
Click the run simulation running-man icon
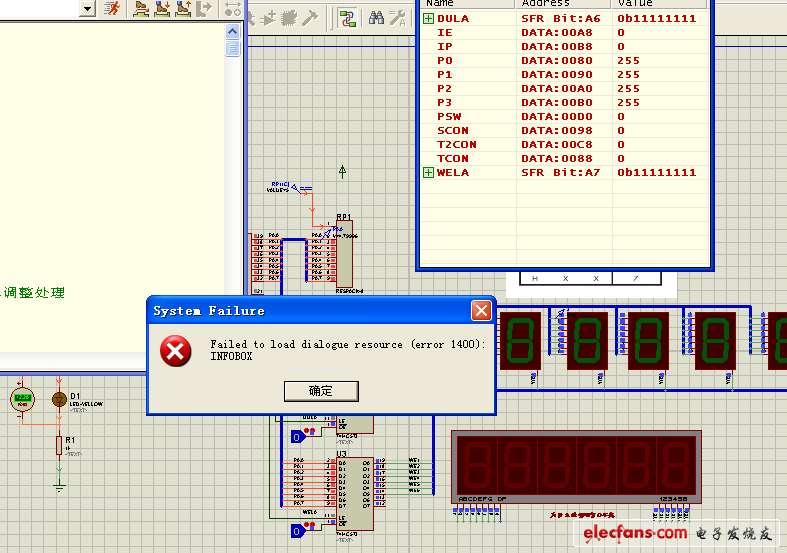tap(112, 8)
